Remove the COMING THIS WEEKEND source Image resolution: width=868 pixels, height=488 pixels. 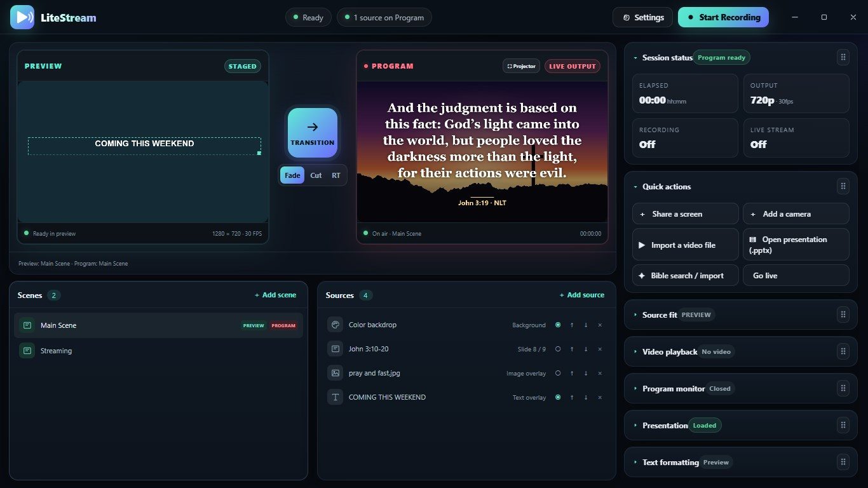[600, 397]
